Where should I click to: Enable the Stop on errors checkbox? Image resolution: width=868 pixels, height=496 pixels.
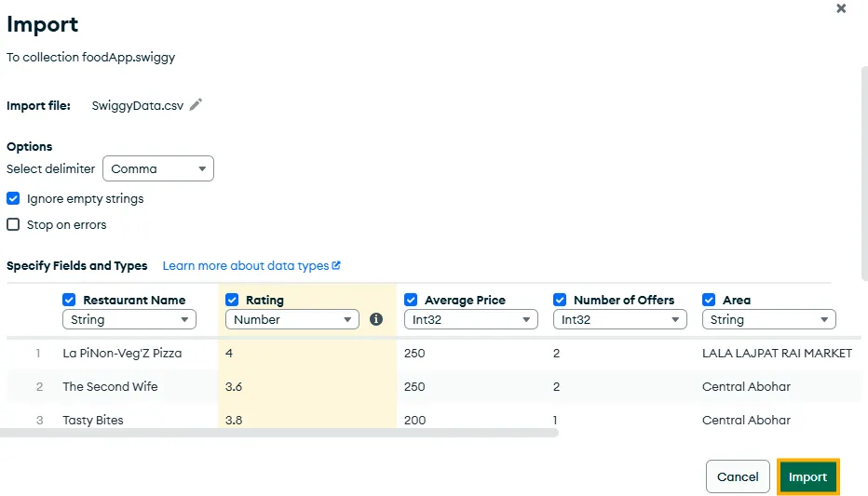point(13,224)
